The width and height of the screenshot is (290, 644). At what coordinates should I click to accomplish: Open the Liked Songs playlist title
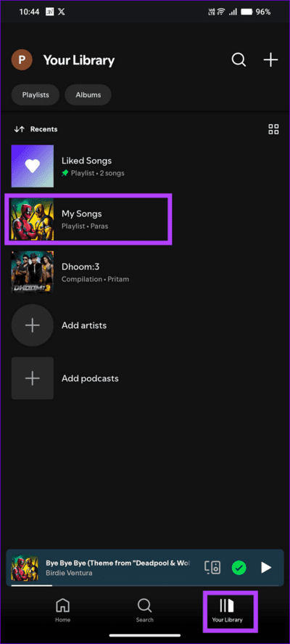[86, 160]
